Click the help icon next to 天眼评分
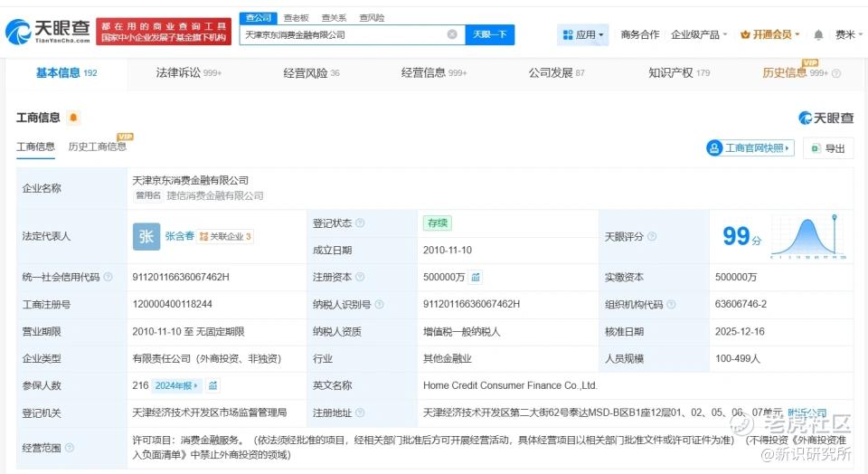Viewport: 868px width, 474px height. pyautogui.click(x=652, y=237)
